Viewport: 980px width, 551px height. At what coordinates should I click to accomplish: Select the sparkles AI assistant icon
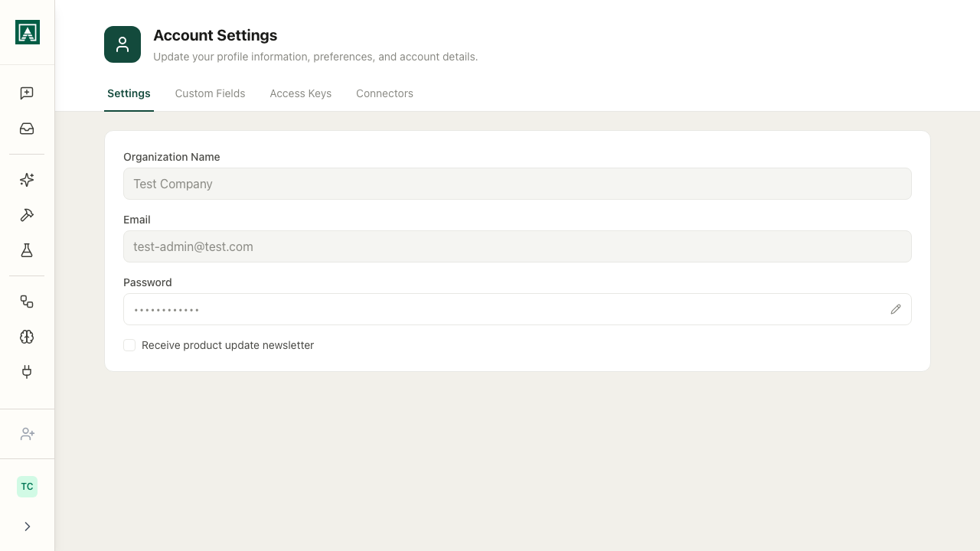27,180
